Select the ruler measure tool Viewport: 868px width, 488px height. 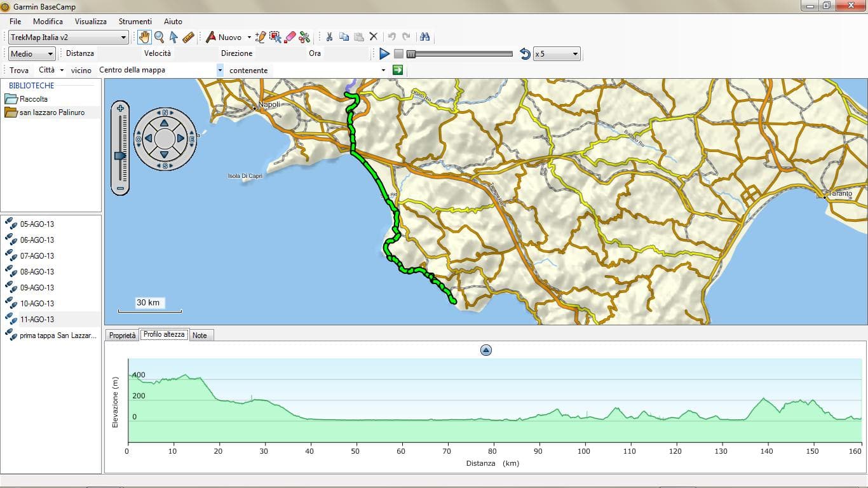pos(187,37)
